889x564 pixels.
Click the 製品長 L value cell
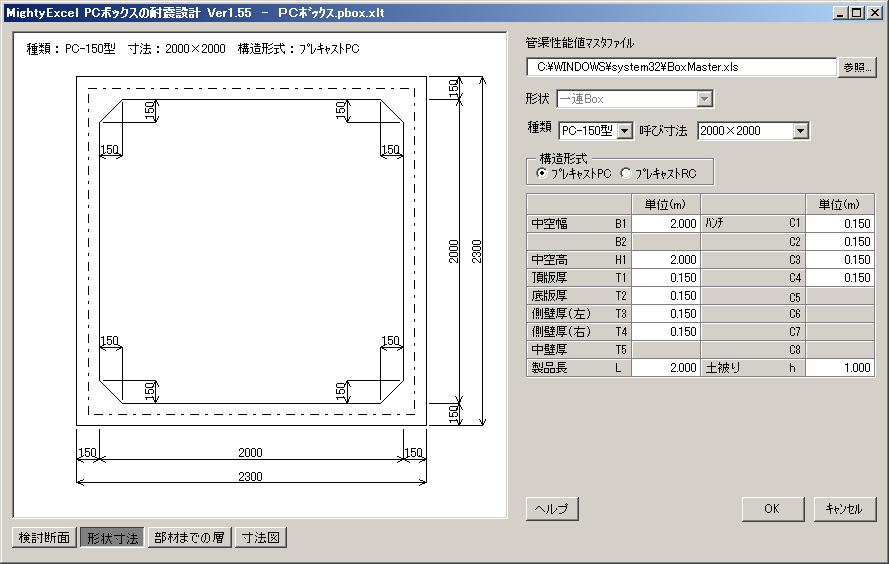(x=666, y=368)
